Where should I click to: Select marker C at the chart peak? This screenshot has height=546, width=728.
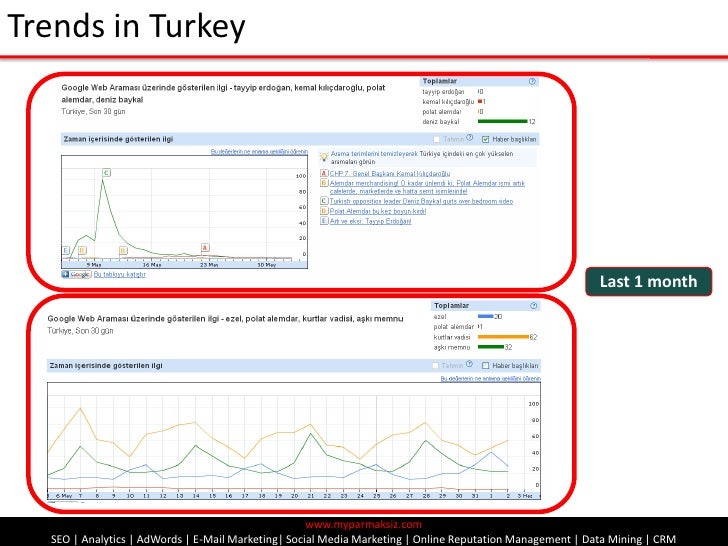[106, 173]
